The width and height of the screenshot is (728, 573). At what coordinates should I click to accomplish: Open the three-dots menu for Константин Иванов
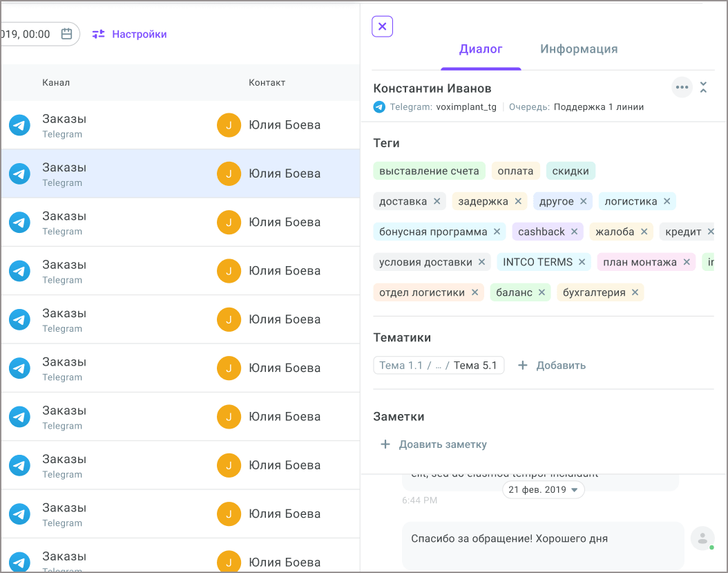[x=682, y=87]
